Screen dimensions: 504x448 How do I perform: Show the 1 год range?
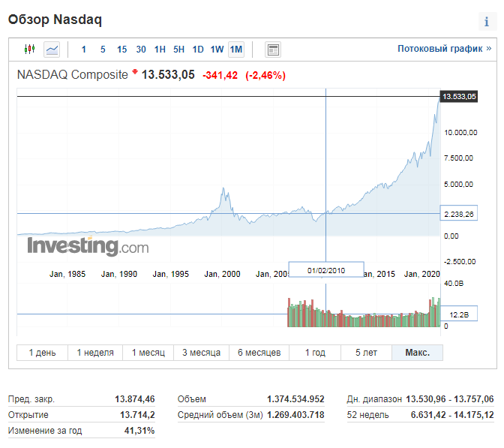[315, 353]
